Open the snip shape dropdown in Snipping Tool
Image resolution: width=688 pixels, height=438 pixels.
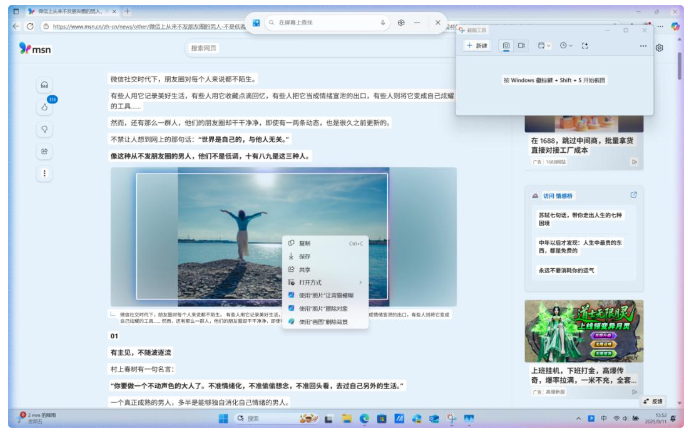tap(544, 46)
